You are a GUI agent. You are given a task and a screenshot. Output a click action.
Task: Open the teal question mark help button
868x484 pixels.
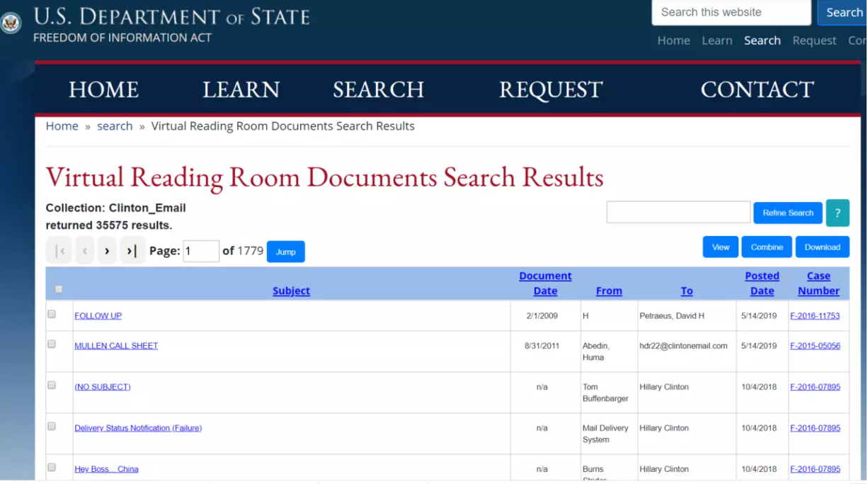(x=838, y=213)
